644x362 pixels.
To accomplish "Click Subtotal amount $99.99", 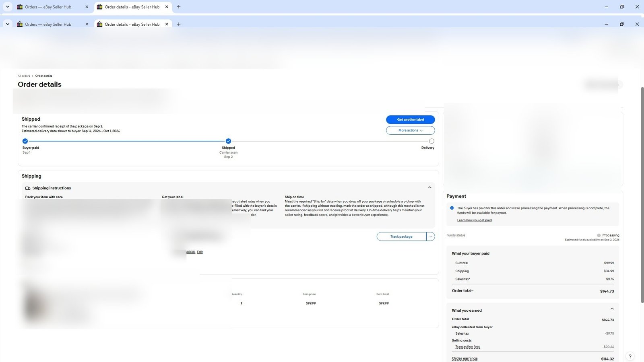I will coord(609,263).
